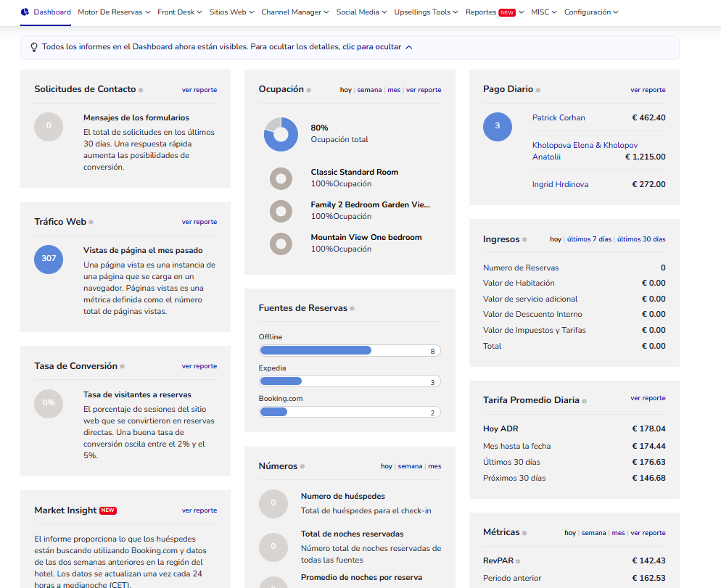721x588 pixels.
Task: Click the dashboard logo icon at top-left
Action: tap(25, 12)
